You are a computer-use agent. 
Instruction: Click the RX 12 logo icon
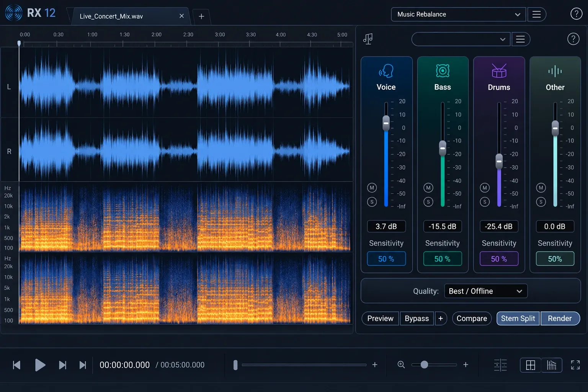(x=14, y=13)
